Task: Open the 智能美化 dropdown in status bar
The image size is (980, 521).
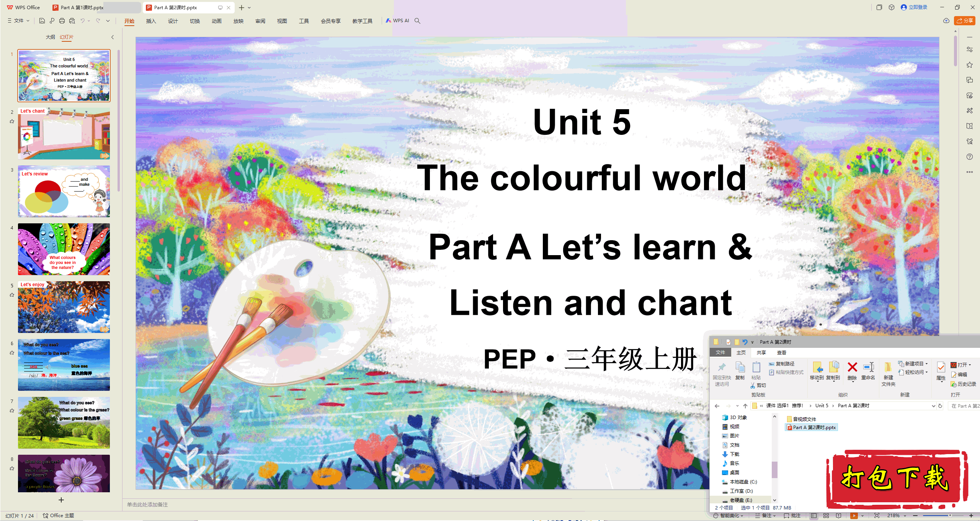Action: [728, 516]
